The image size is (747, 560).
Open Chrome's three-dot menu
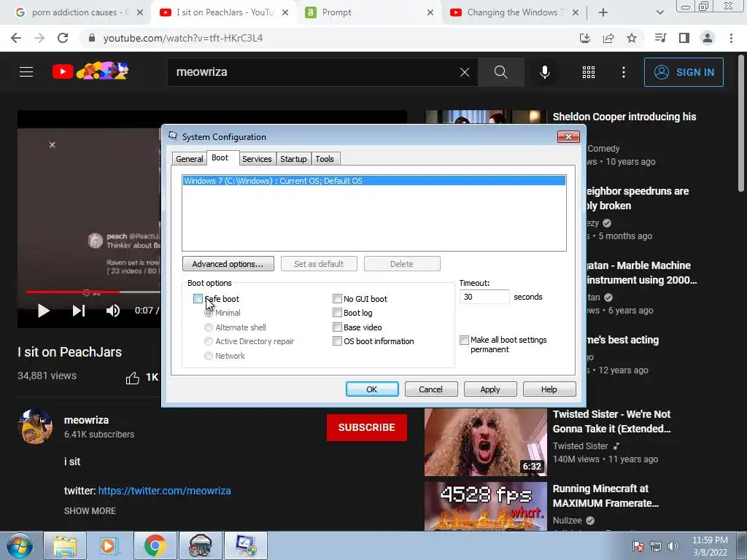click(x=731, y=38)
